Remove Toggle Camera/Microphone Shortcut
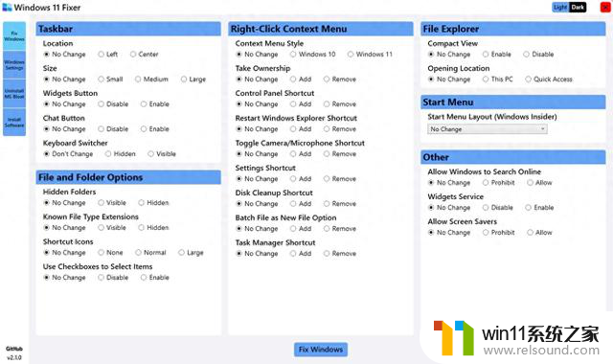 [x=340, y=153]
